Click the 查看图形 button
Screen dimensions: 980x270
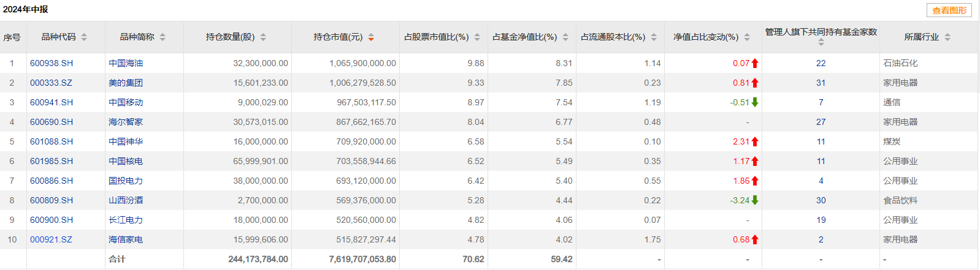point(949,10)
